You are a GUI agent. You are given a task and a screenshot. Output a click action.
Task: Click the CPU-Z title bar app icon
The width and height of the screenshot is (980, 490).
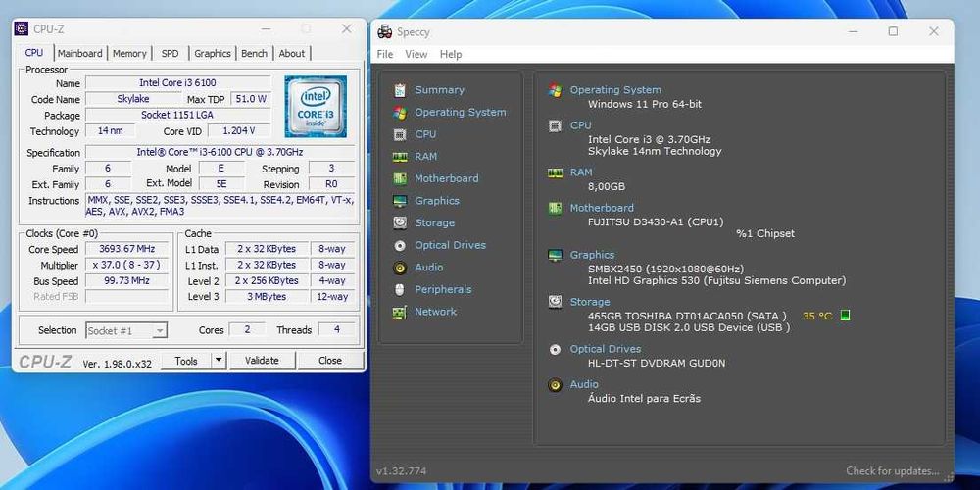pos(22,28)
